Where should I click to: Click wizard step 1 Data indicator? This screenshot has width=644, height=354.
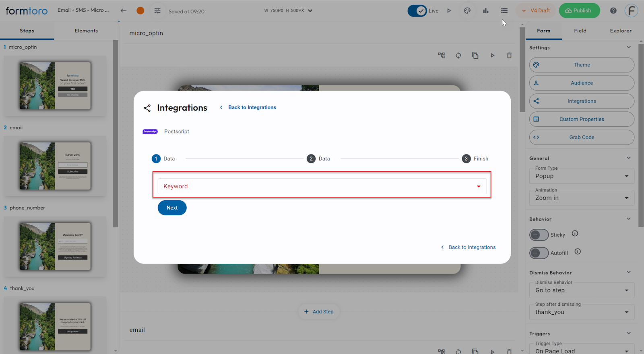pyautogui.click(x=163, y=159)
